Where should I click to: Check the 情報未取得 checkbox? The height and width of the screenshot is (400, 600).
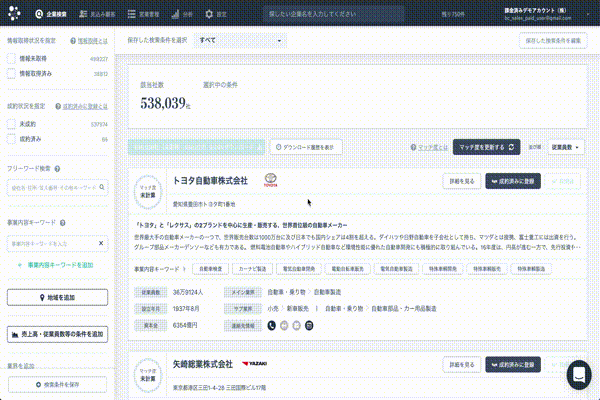click(11, 59)
